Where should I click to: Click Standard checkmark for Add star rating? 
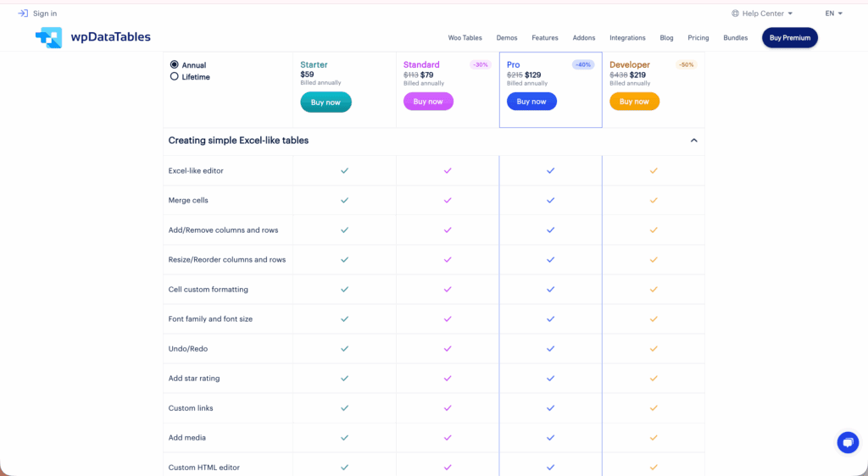[x=448, y=378]
